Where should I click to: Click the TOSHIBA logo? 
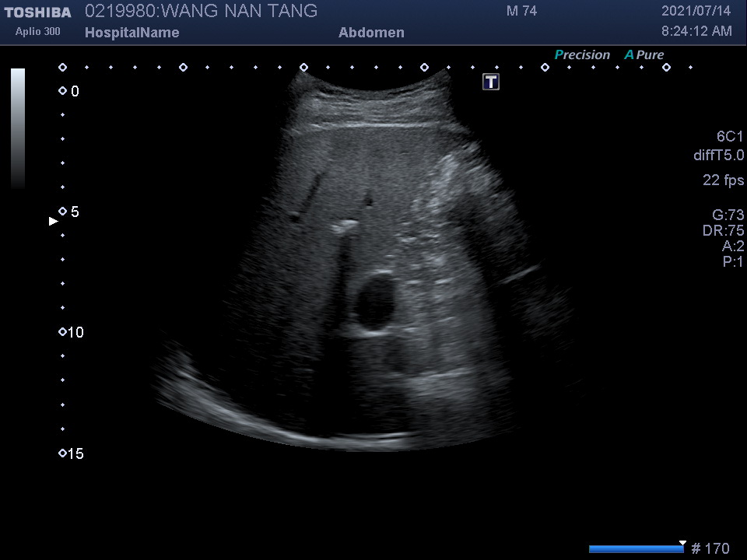coord(37,12)
